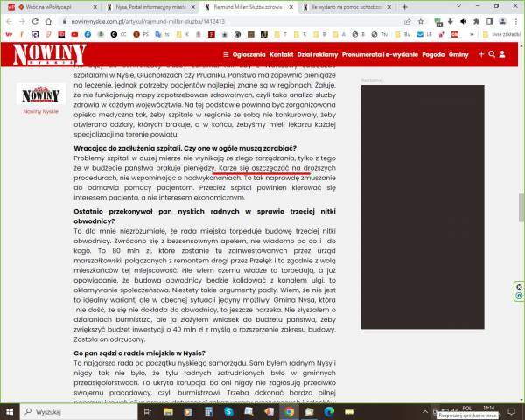Open the user account icon in site header
The height and width of the screenshot is (420, 525).
502,54
